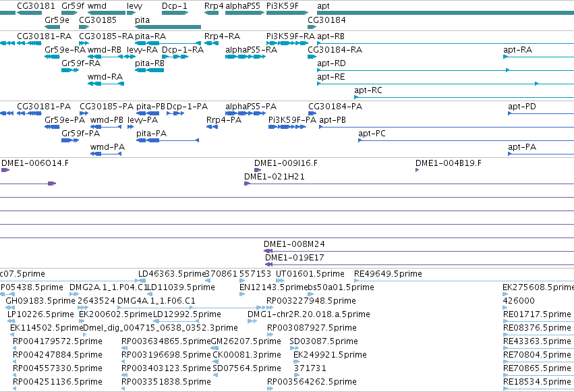This screenshot has width=574, height=392.
Task: Click the Gr59f-RA transcript
Action: (70, 70)
